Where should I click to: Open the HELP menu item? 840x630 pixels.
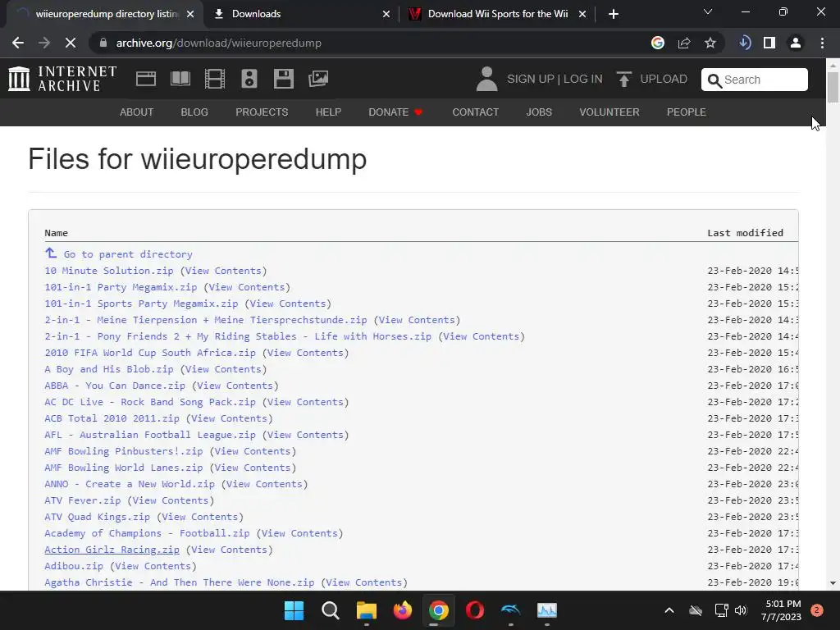point(328,112)
